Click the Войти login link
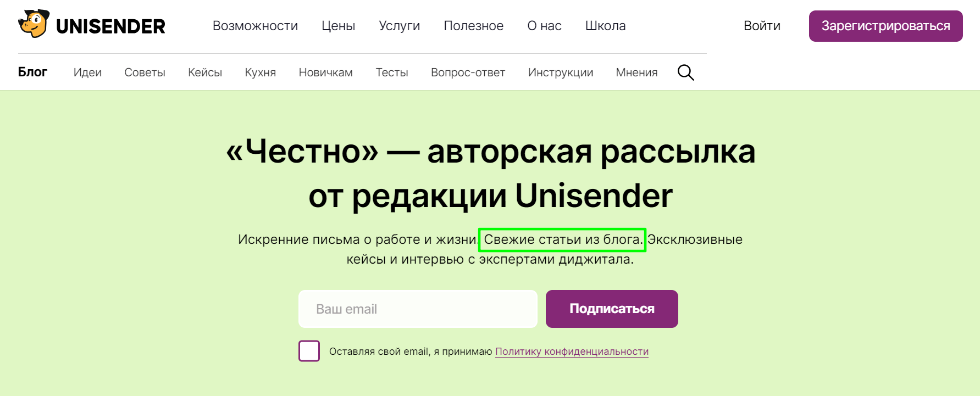Screen dimensions: 980x396 762,26
